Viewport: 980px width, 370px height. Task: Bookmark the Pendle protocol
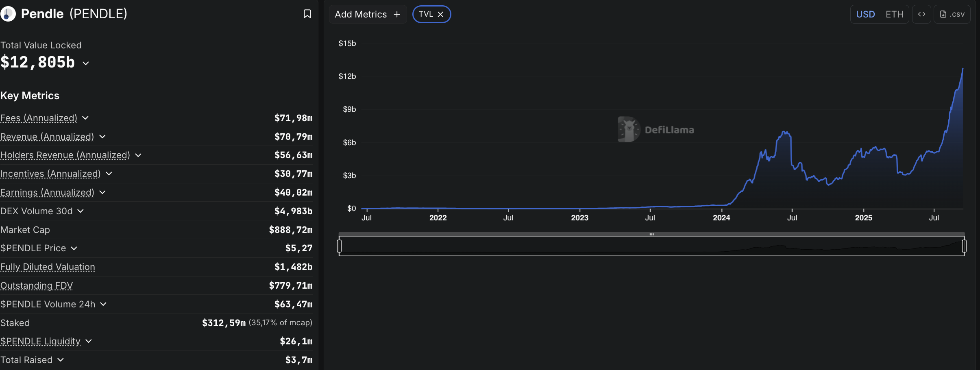pos(307,14)
